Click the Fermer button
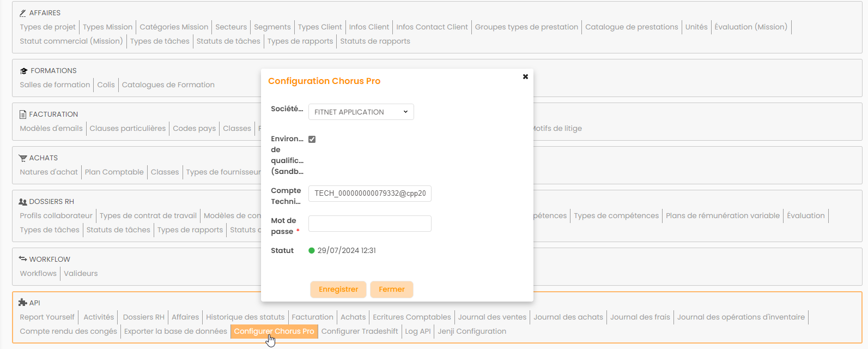The height and width of the screenshot is (349, 868). tap(391, 290)
